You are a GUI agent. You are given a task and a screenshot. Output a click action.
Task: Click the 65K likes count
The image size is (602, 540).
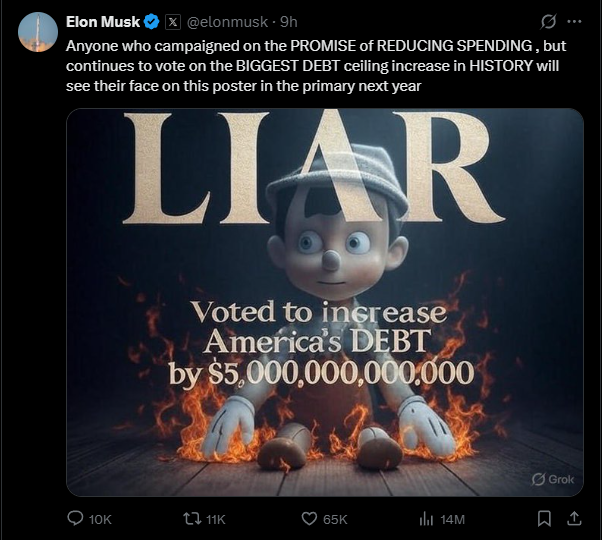(335, 519)
